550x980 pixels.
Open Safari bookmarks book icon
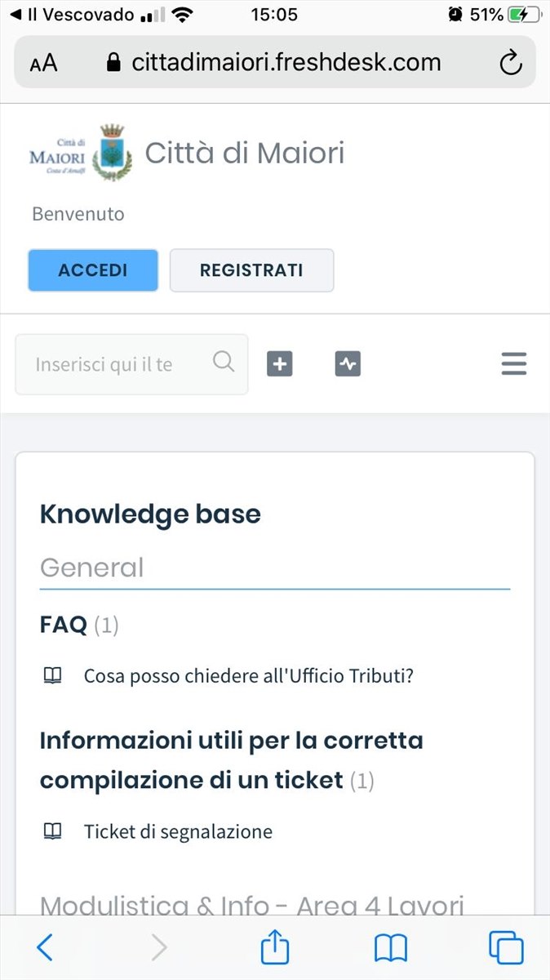[x=391, y=948]
